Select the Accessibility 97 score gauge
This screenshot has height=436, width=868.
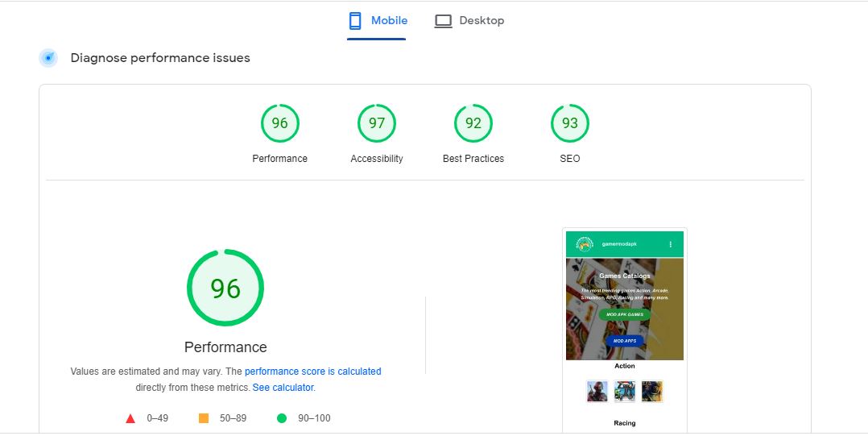coord(376,123)
